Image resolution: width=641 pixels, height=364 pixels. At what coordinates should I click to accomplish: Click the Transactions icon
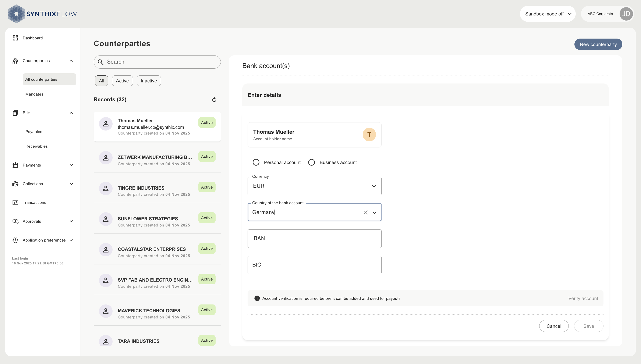[x=15, y=203]
